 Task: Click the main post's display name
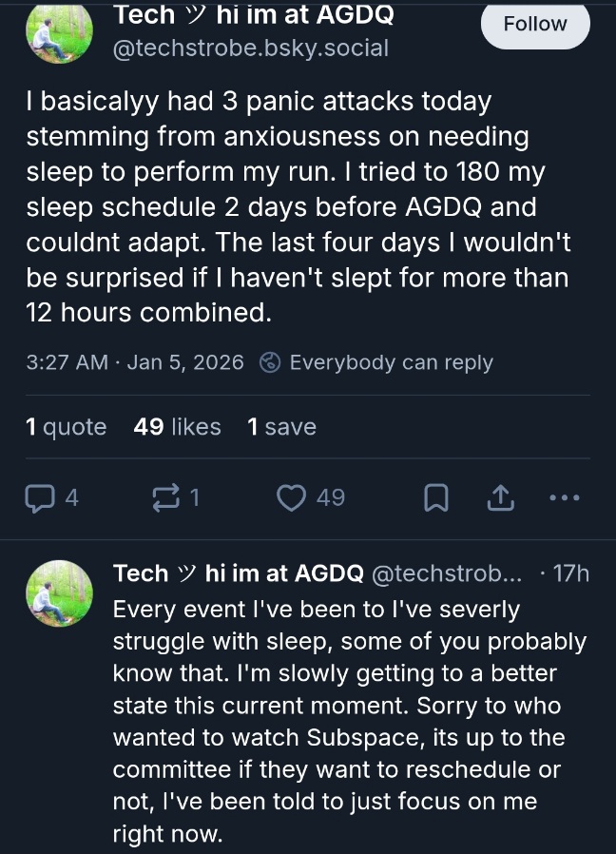(253, 15)
